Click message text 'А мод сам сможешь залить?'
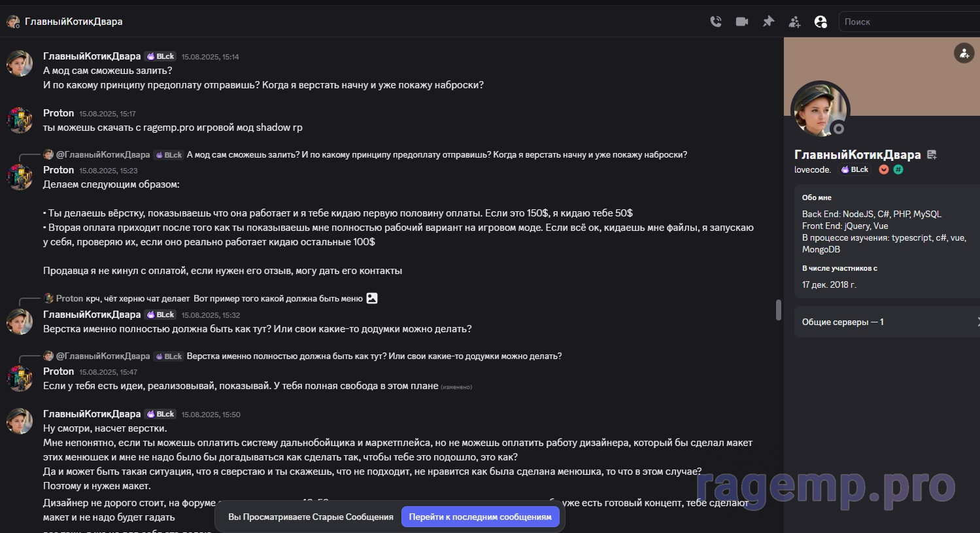Viewport: 980px width, 533px height. tap(108, 71)
